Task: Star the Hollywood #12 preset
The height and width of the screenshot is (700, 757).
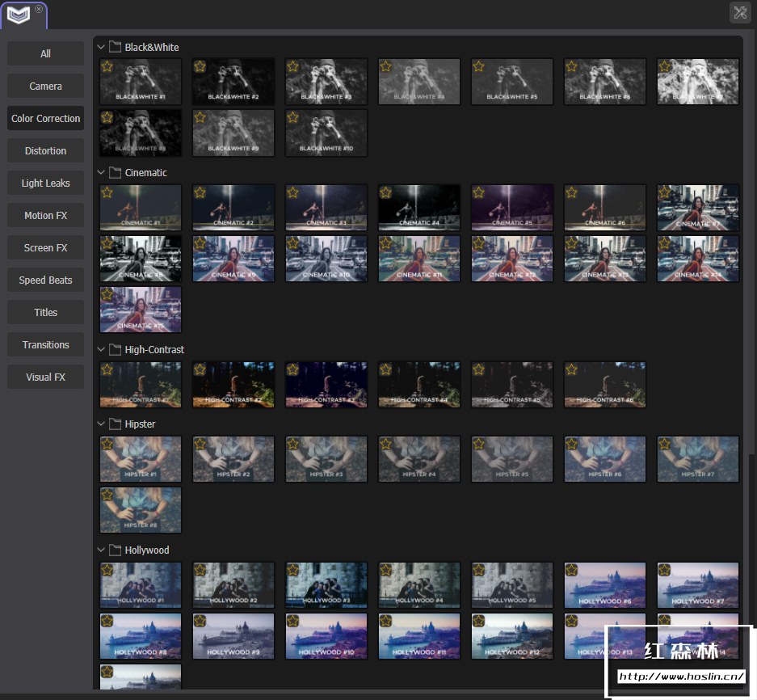Action: pos(478,622)
